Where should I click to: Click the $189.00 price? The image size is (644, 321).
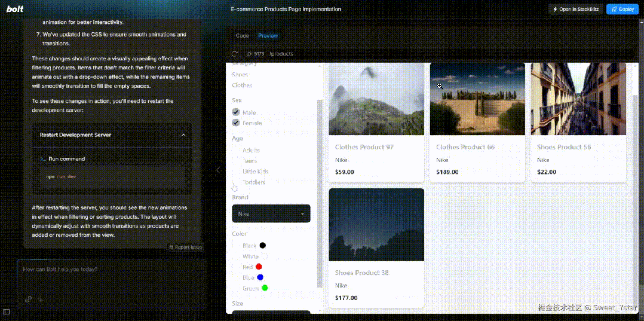447,172
